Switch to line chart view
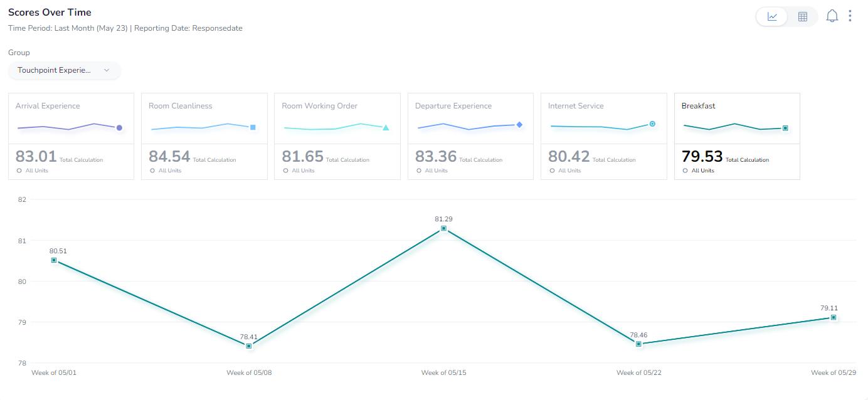The width and height of the screenshot is (868, 400). pyautogui.click(x=773, y=17)
